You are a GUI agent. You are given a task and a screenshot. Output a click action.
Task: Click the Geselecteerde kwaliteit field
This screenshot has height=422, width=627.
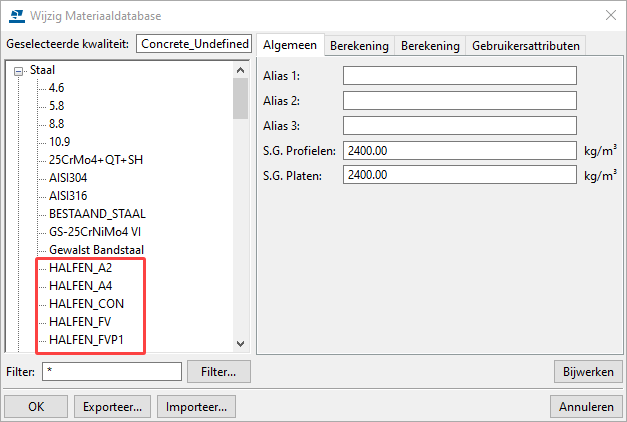[194, 44]
